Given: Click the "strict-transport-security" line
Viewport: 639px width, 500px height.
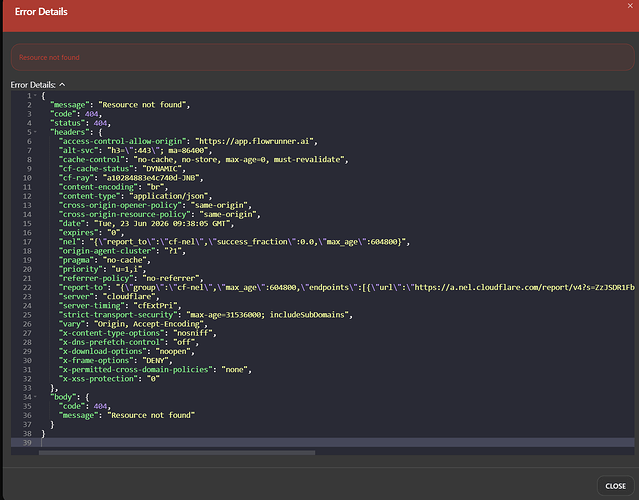Looking at the screenshot, I should pyautogui.click(x=205, y=315).
